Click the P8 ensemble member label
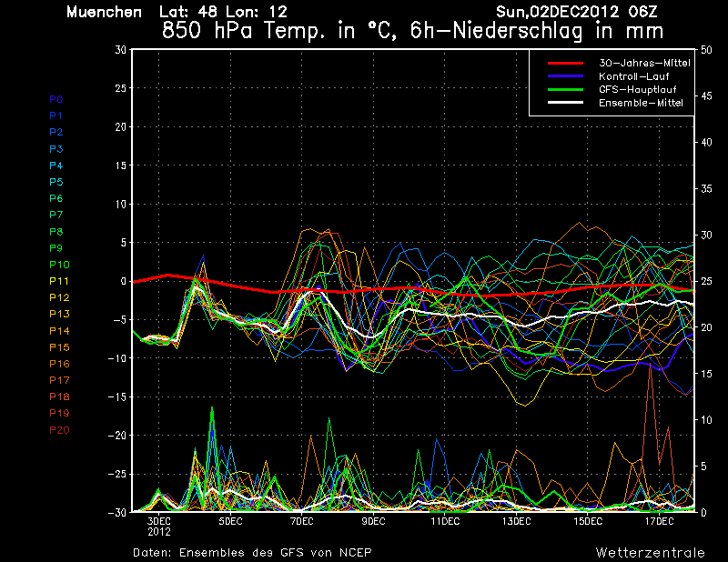The image size is (728, 562). (x=56, y=232)
